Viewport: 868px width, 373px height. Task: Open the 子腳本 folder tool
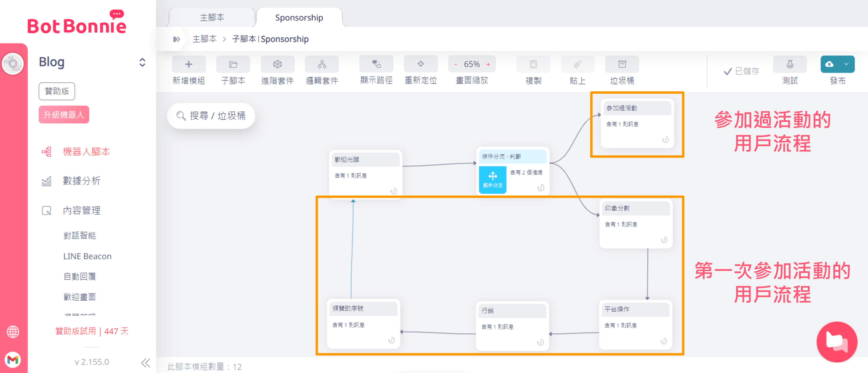tap(233, 64)
